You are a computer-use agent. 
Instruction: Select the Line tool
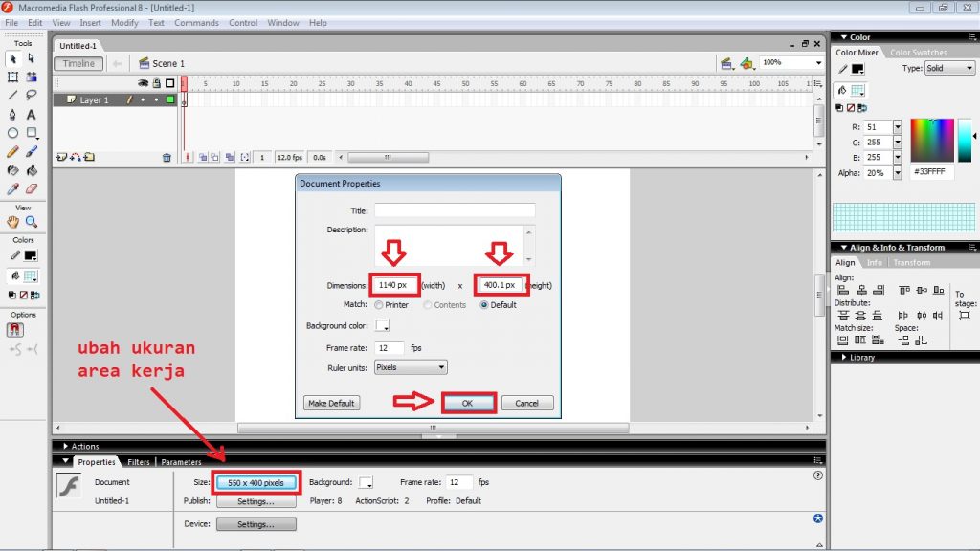pos(12,95)
